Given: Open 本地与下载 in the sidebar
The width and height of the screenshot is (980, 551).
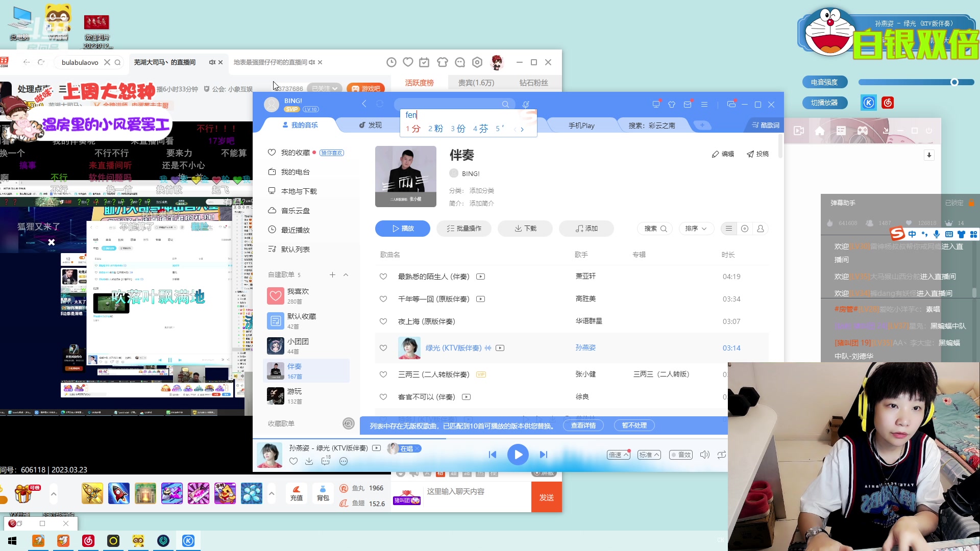Looking at the screenshot, I should [299, 191].
